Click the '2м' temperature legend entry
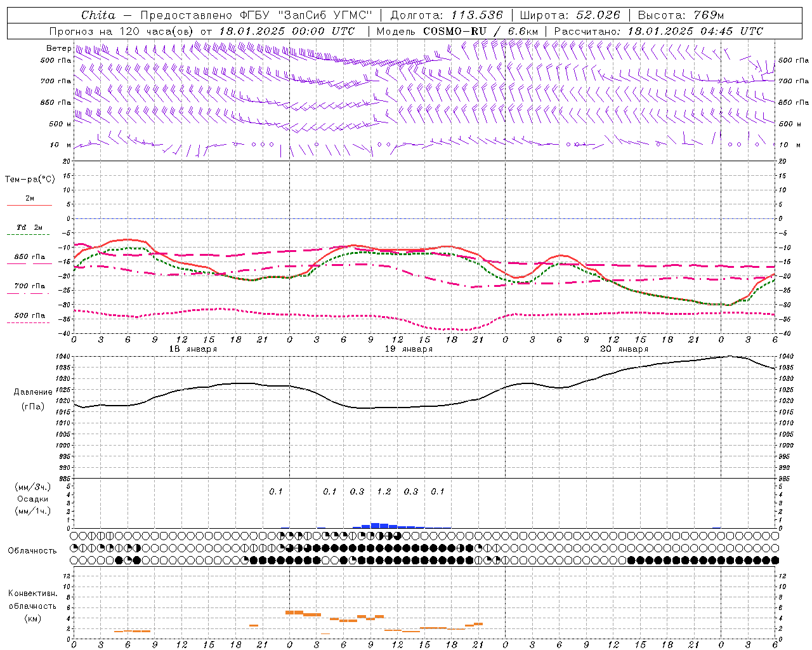Screen dimensions: 812x650 pos(30,199)
